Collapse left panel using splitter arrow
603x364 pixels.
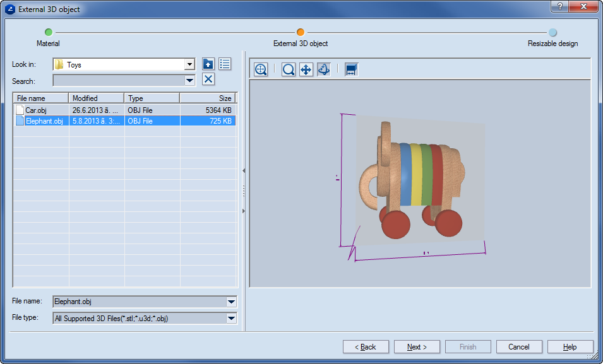coord(244,171)
